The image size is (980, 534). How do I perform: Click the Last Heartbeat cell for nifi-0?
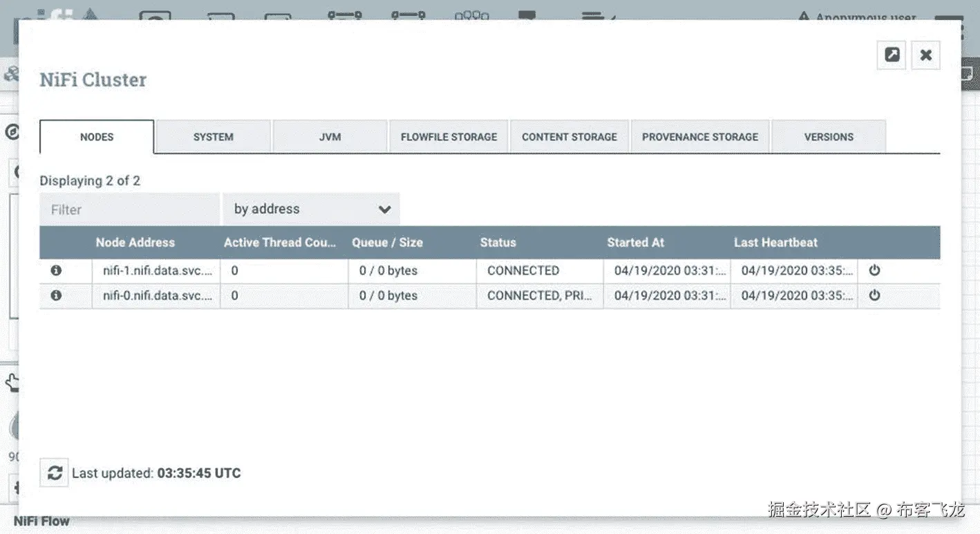(794, 295)
